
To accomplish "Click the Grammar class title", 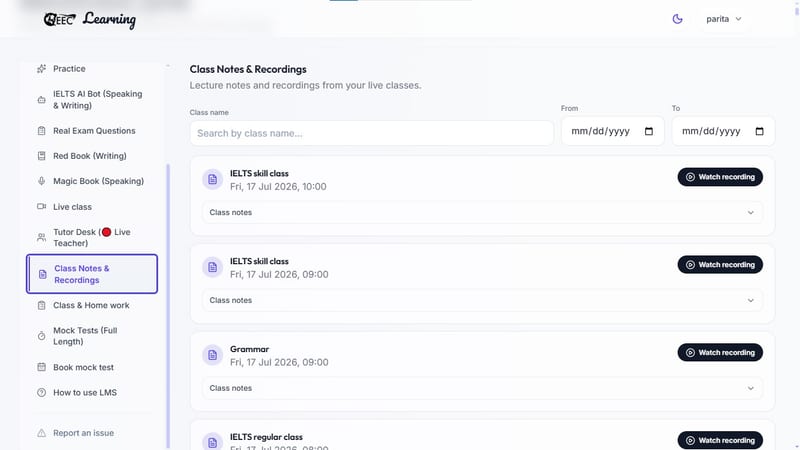I will [x=249, y=349].
